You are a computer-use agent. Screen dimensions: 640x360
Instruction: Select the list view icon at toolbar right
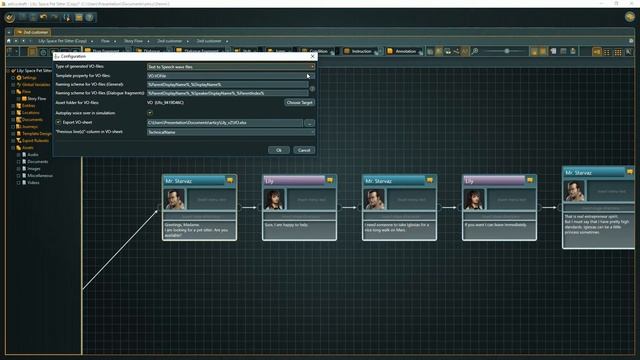[607, 52]
